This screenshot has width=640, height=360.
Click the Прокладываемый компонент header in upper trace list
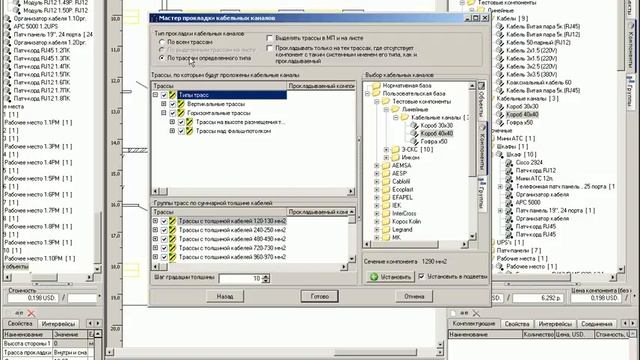[321, 86]
